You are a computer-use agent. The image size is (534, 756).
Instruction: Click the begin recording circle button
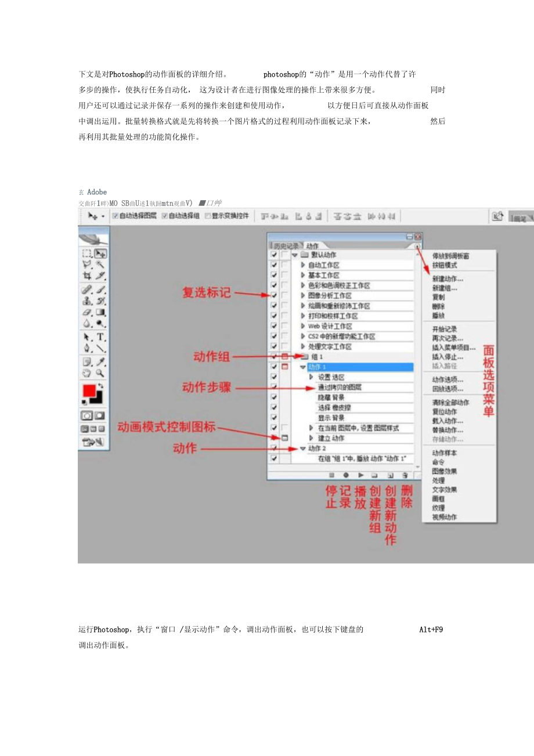click(x=346, y=475)
